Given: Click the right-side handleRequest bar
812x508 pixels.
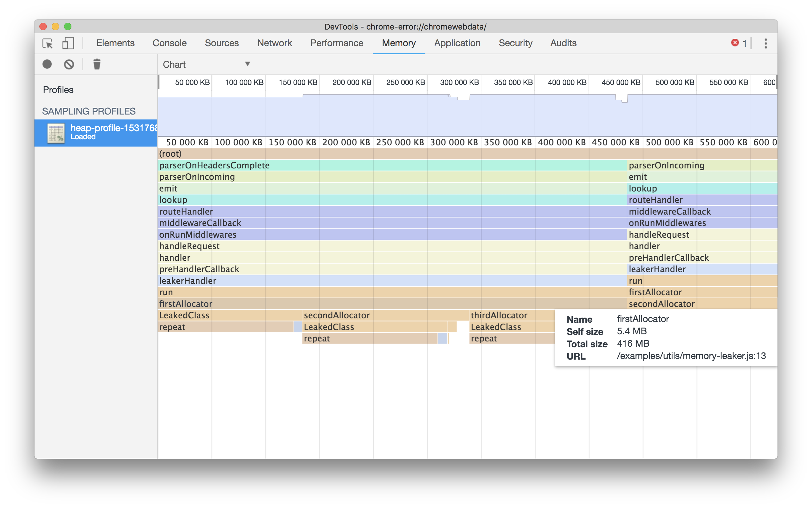Looking at the screenshot, I should pos(702,235).
